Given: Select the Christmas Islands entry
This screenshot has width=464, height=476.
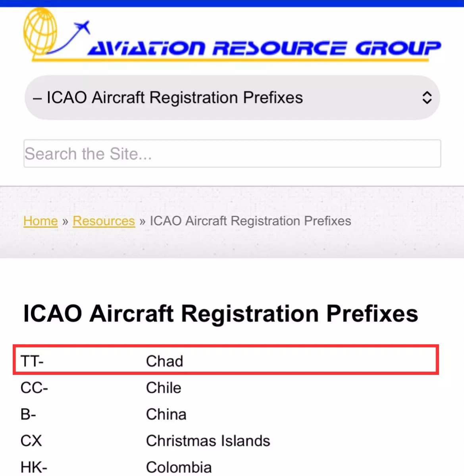Looking at the screenshot, I should click(x=208, y=441).
